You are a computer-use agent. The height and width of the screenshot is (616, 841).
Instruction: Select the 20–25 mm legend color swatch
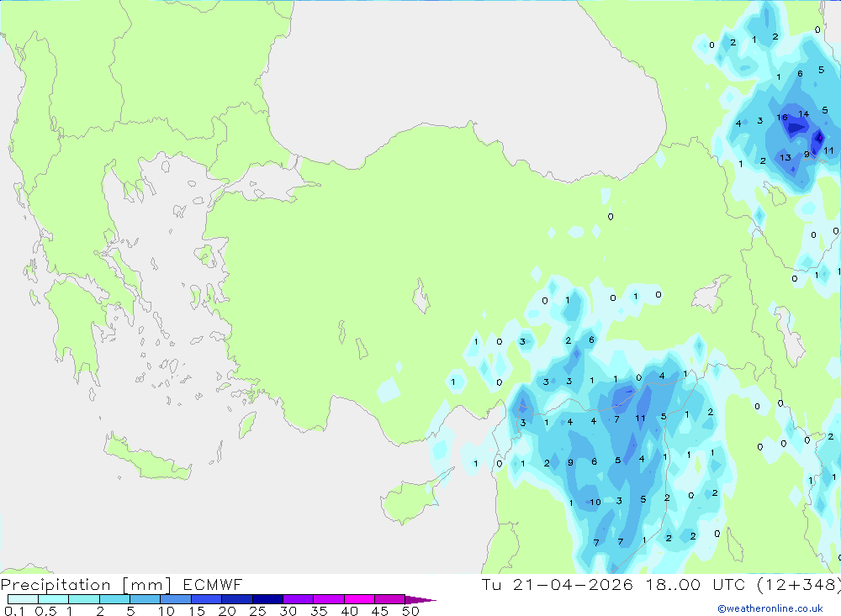click(x=236, y=599)
